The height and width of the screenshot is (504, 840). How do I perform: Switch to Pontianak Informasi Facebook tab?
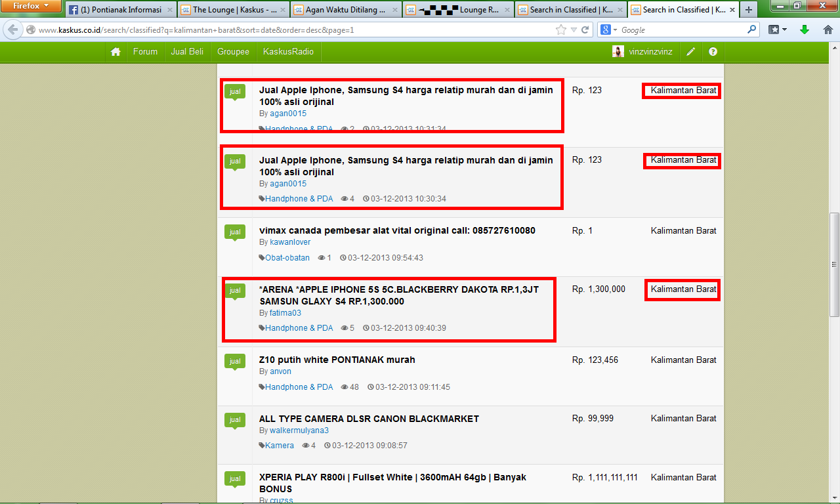(x=120, y=10)
